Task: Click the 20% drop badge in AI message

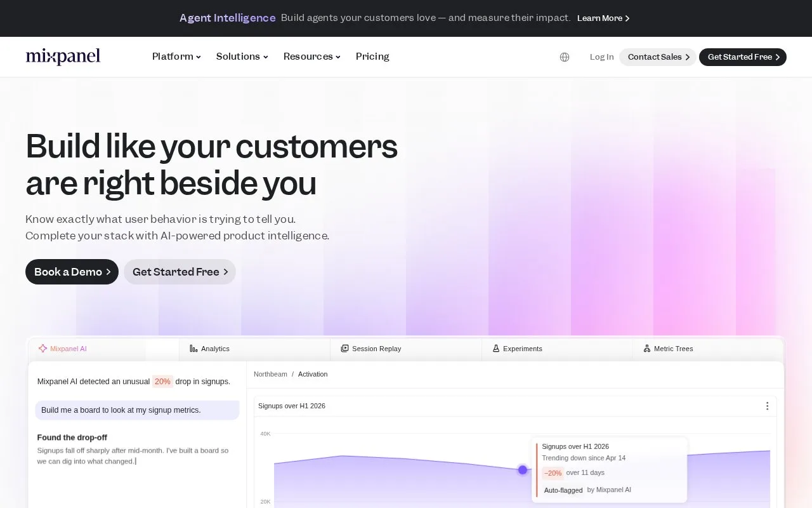Action: click(x=162, y=382)
